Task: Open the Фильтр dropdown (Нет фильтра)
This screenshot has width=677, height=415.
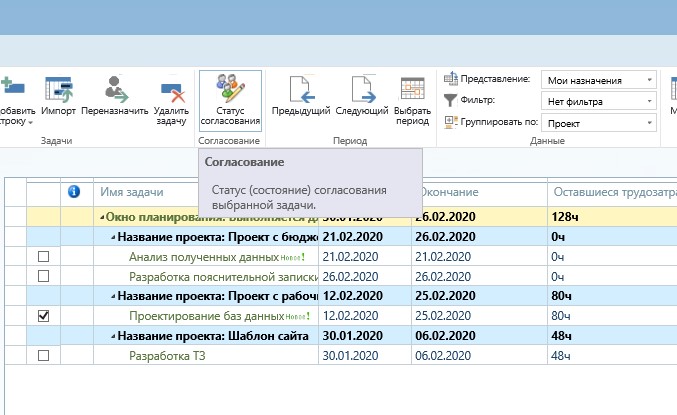Action: click(x=598, y=101)
